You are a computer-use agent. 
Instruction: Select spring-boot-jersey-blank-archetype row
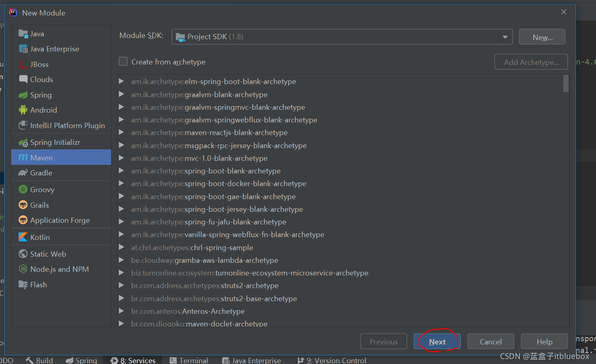coord(340,209)
